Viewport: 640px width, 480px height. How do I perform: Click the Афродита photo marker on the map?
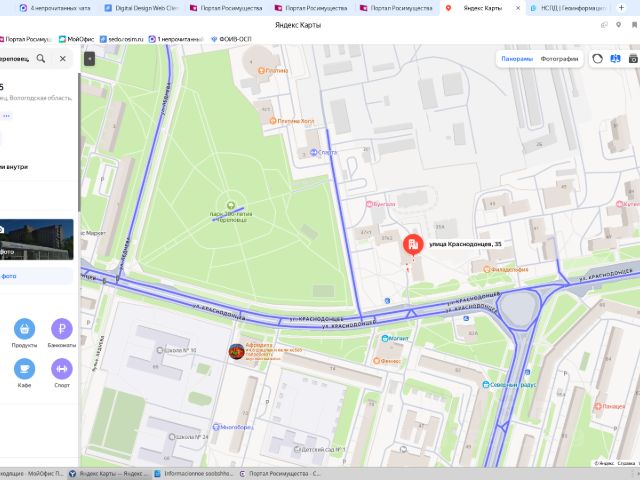point(236,351)
